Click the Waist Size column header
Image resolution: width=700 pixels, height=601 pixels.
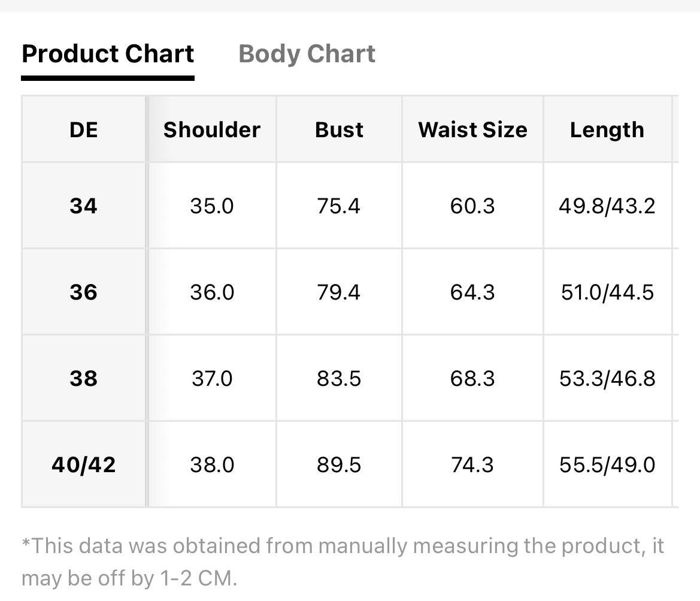(472, 129)
